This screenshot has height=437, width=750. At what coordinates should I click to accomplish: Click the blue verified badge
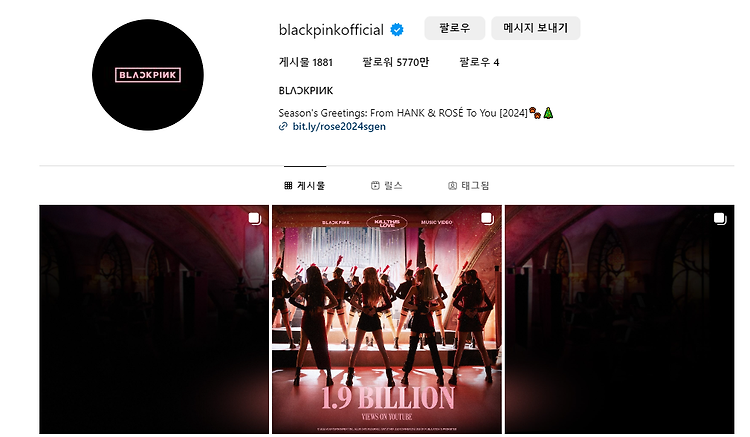click(397, 30)
